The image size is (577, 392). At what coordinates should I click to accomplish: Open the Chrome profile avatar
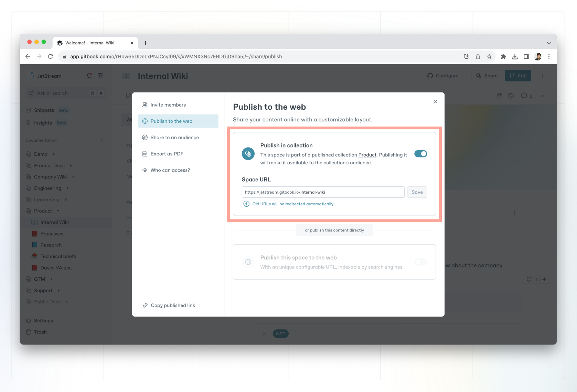tap(538, 57)
